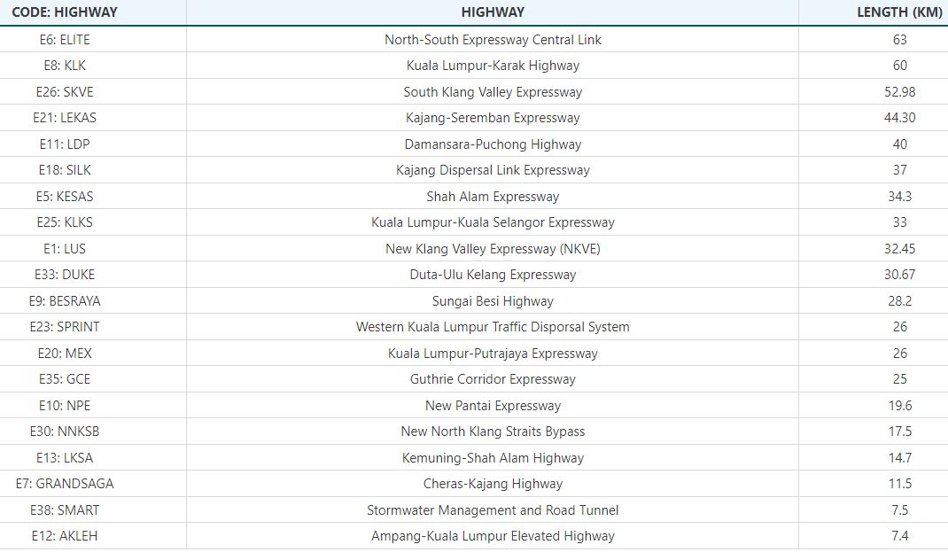The height and width of the screenshot is (560, 948).
Task: Click the CODE: HIGHWAY column header
Action: click(x=65, y=12)
